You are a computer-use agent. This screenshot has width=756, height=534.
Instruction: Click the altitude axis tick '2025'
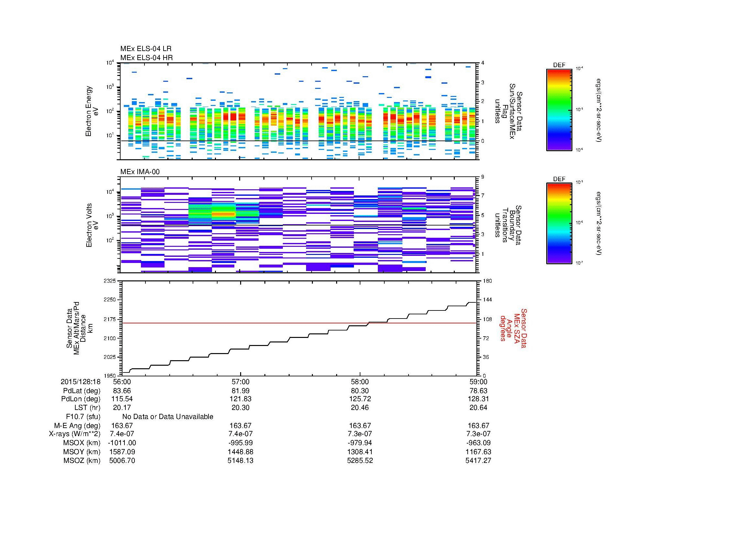[x=110, y=357]
